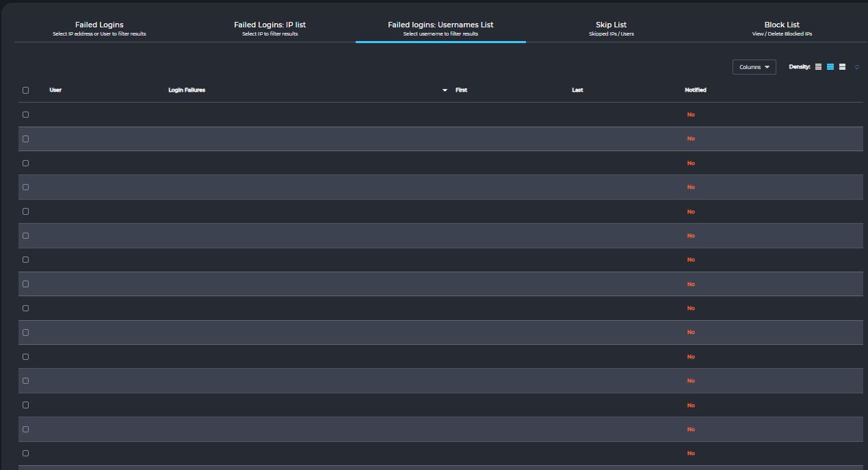The image size is (868, 470).
Task: Click the descending sort arrow before First column
Action: [x=445, y=90]
